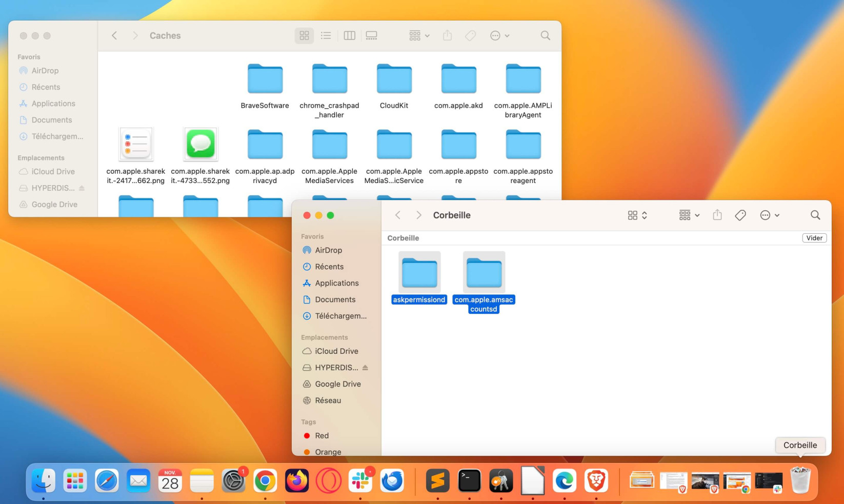Click the tag icon in Corbeille toolbar
Screen dimensions: 844x504
[x=740, y=215]
